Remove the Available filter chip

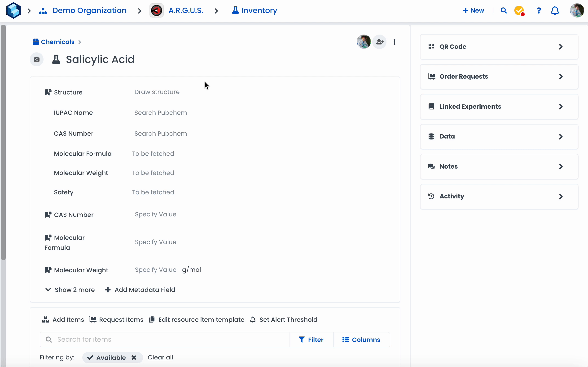click(x=134, y=358)
